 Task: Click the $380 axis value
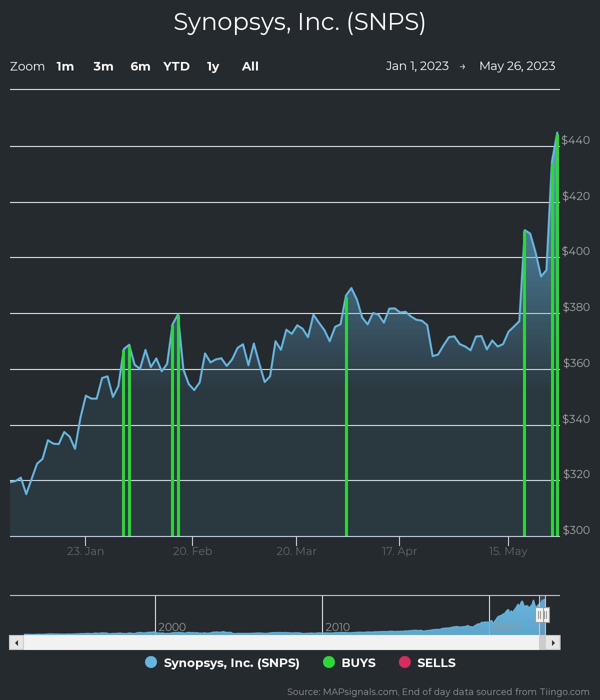click(x=576, y=307)
